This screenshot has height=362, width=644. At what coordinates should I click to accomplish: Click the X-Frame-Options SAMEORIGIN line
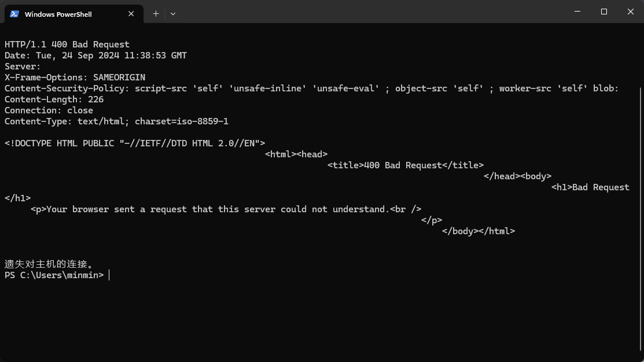pyautogui.click(x=75, y=77)
